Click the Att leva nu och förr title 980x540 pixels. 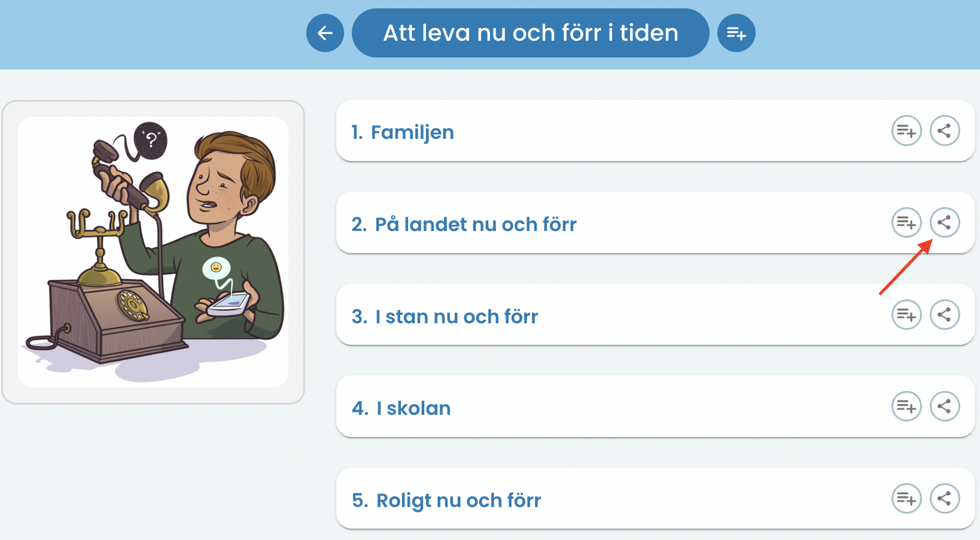531,33
